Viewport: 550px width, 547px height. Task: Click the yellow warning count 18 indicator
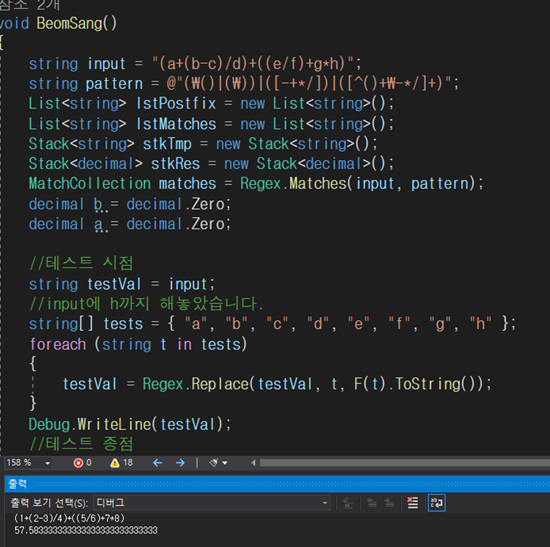tap(121, 463)
